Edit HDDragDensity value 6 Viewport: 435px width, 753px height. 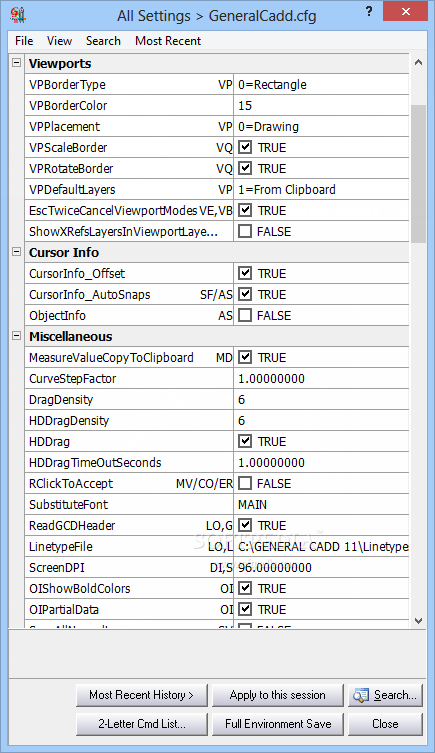(x=321, y=421)
